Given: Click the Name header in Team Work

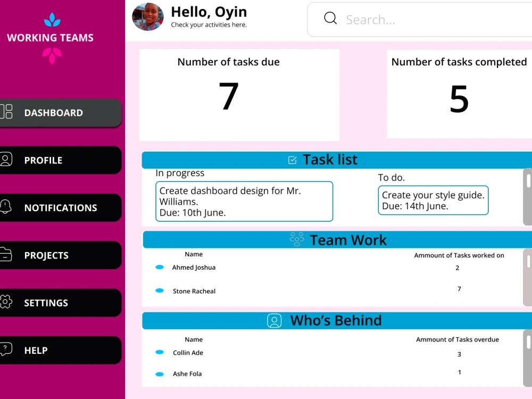Looking at the screenshot, I should coord(194,254).
